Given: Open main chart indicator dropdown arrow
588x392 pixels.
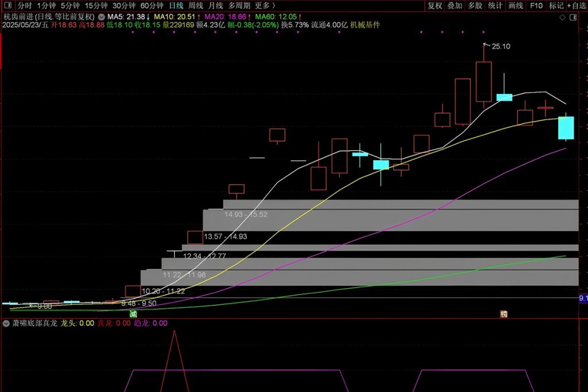Looking at the screenshot, I should [x=102, y=17].
